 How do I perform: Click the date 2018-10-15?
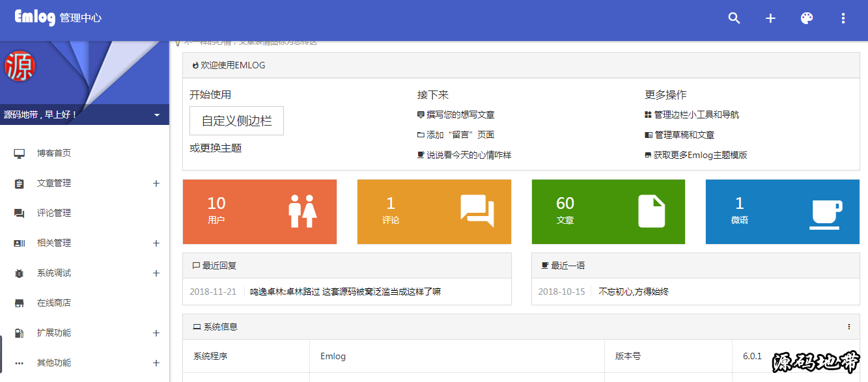coord(561,292)
